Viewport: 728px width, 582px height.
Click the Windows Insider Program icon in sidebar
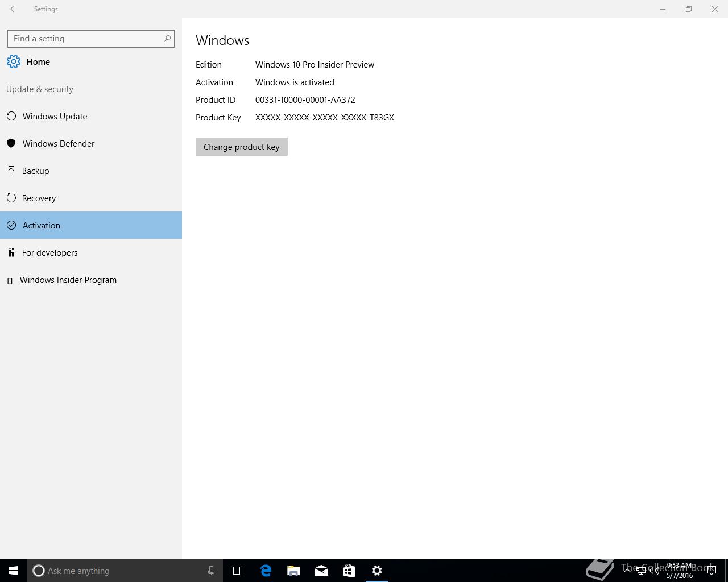[x=10, y=281]
